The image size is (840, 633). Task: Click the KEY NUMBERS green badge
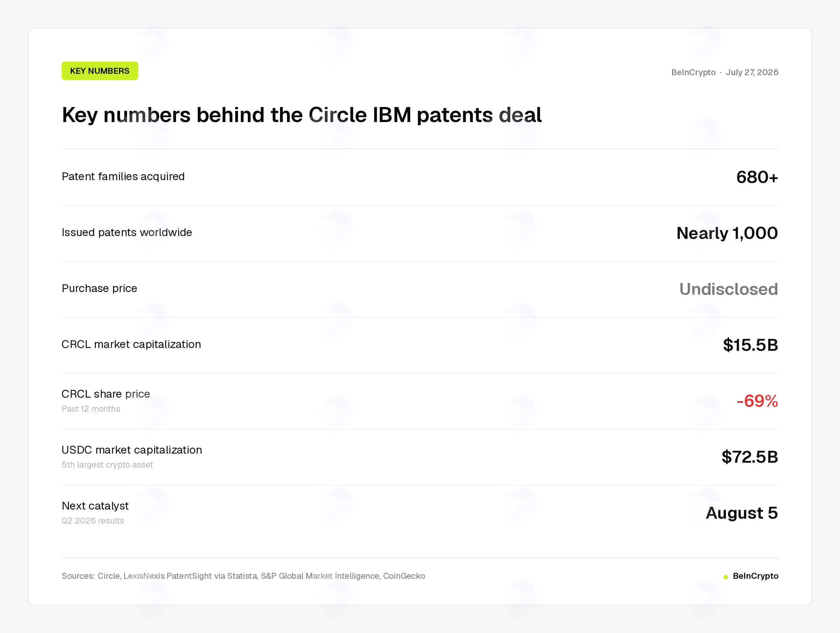click(100, 71)
